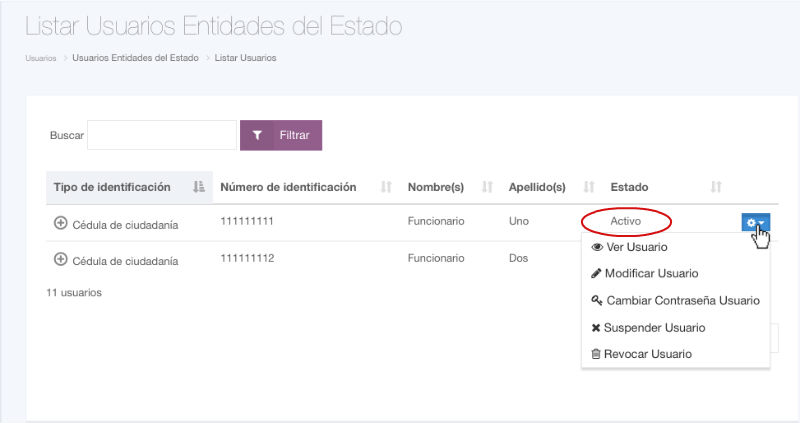800x423 pixels.
Task: Click the Usuarios breadcrumb link
Action: click(40, 58)
